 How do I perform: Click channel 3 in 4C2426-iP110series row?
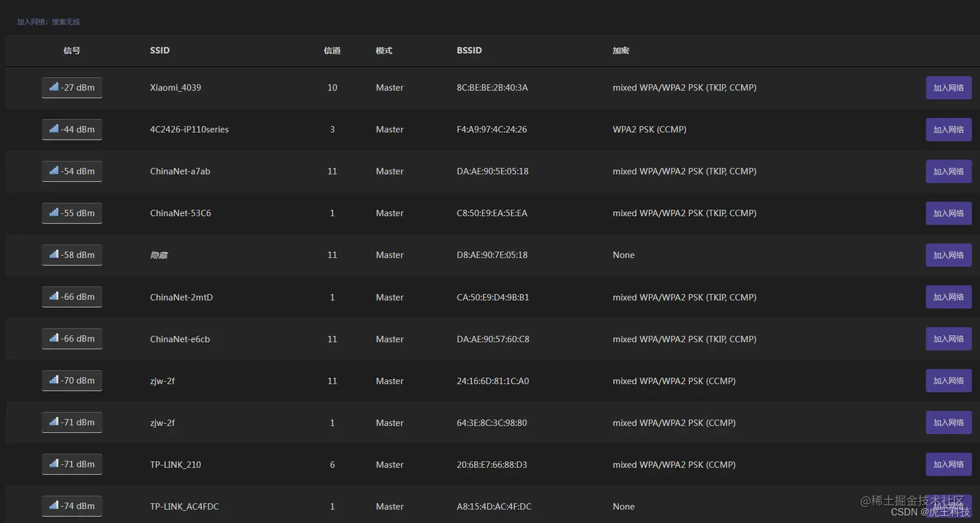click(x=332, y=130)
